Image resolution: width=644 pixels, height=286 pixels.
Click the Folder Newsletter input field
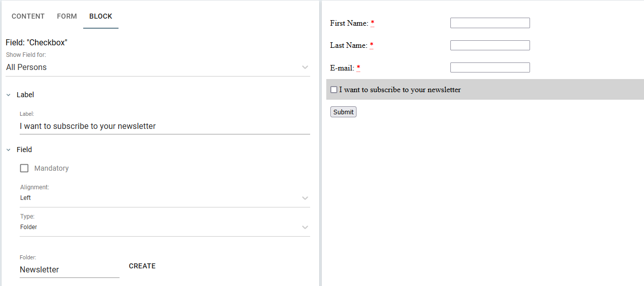pyautogui.click(x=70, y=270)
